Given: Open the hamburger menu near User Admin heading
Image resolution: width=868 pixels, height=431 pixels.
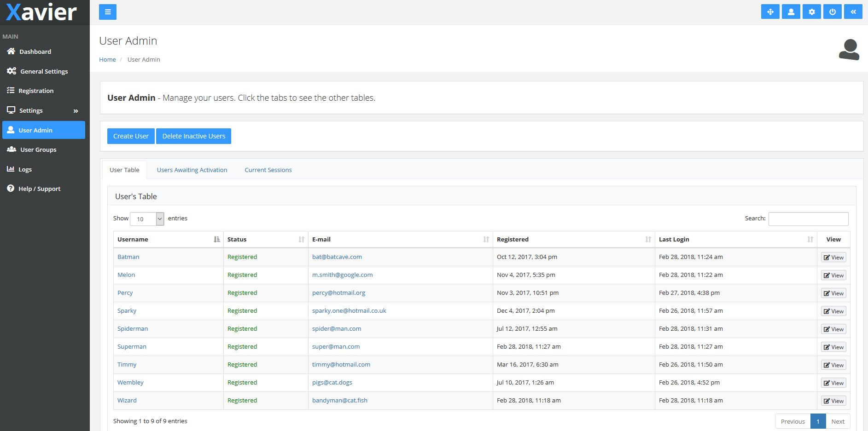Looking at the screenshot, I should pos(108,11).
